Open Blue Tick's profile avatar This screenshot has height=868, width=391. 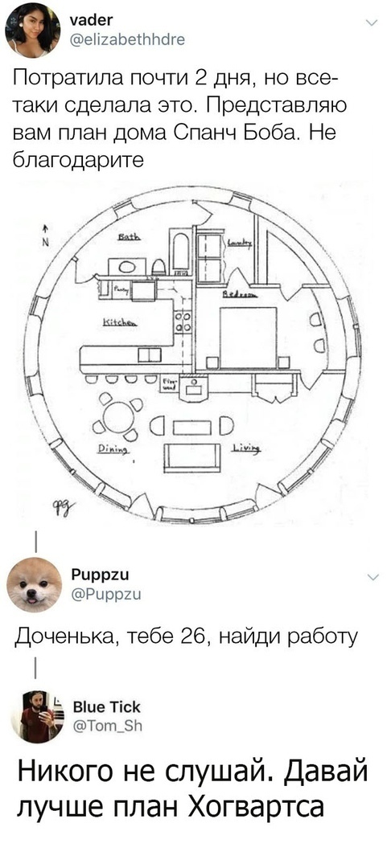click(38, 716)
